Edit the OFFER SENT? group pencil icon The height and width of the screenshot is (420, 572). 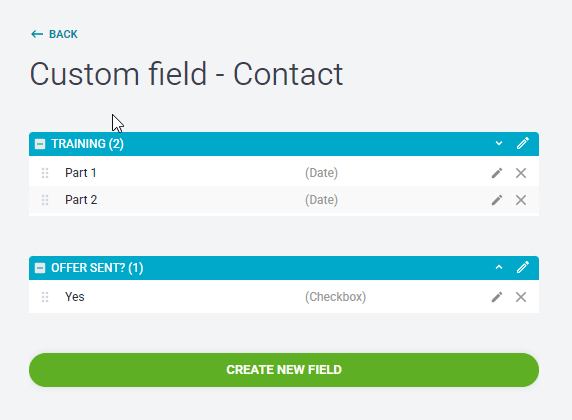point(523,267)
